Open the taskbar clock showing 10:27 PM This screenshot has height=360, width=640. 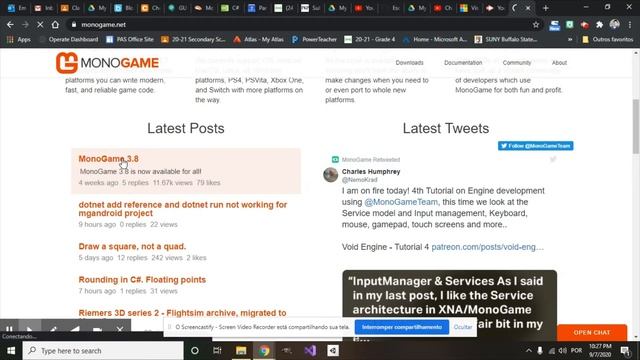click(x=600, y=351)
